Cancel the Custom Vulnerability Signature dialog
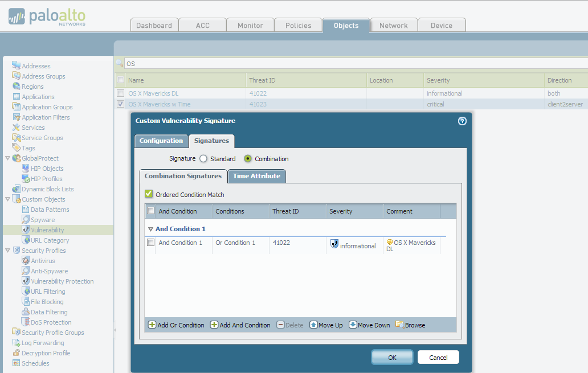Viewport: 588px width, 373px height. point(438,357)
